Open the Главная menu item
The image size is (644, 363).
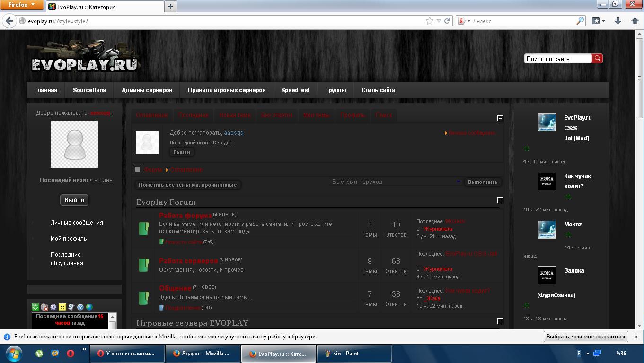pos(46,90)
